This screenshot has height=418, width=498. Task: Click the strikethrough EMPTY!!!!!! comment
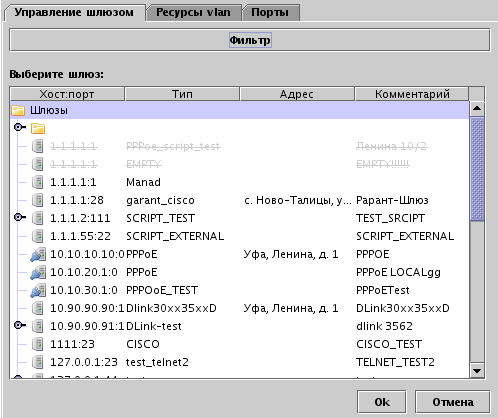tap(383, 164)
